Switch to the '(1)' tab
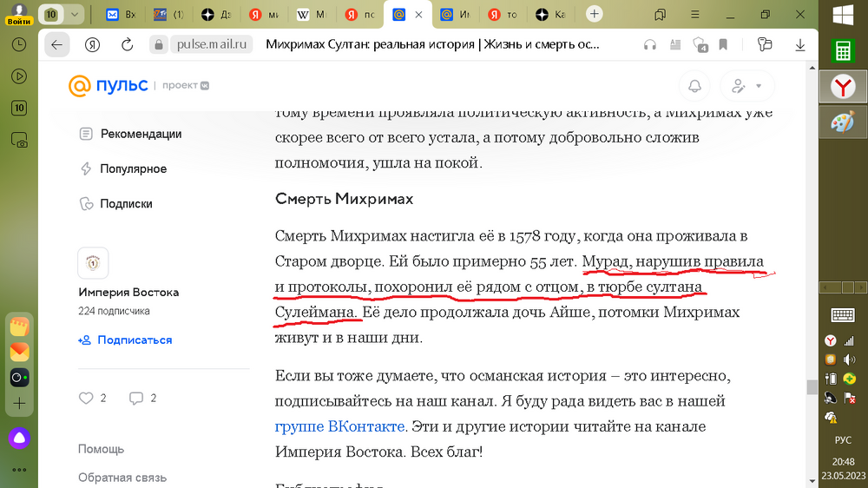The image size is (868, 488). coord(168,15)
